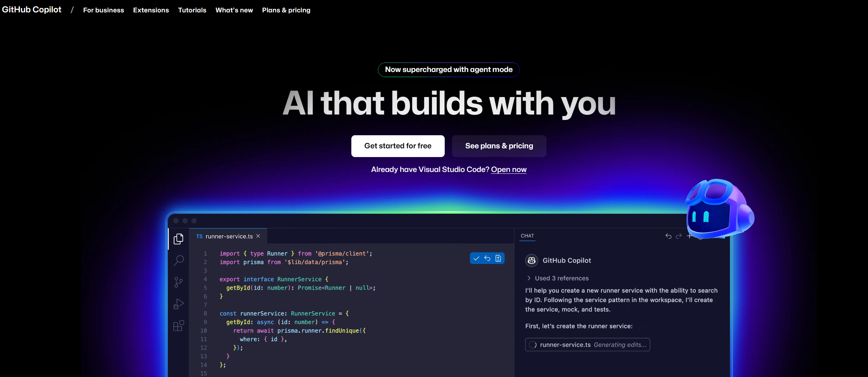Click the 'findUnique' call in code
868x377 pixels.
(342, 330)
